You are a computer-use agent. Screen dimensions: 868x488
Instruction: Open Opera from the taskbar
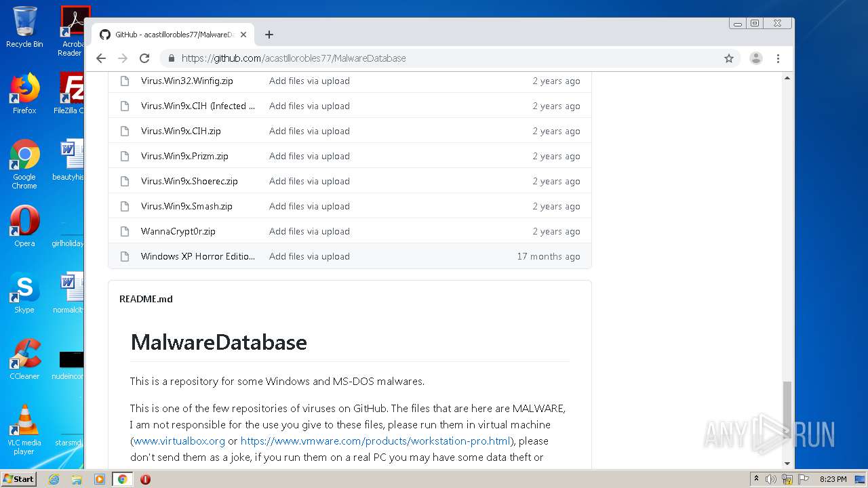point(145,479)
